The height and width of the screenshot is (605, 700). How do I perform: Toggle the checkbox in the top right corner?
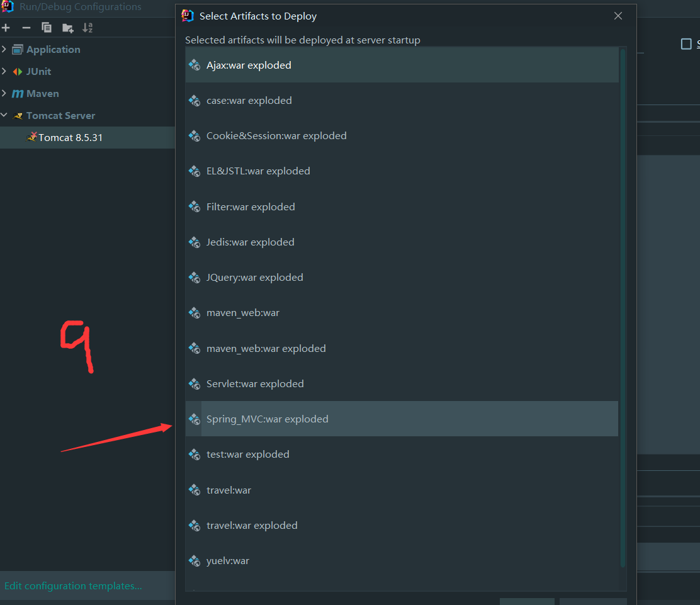[686, 43]
